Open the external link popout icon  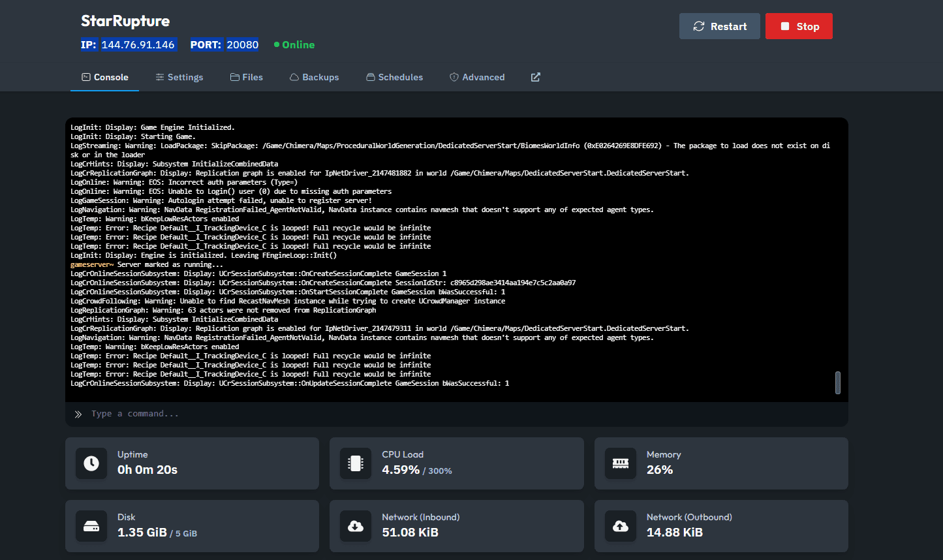535,77
